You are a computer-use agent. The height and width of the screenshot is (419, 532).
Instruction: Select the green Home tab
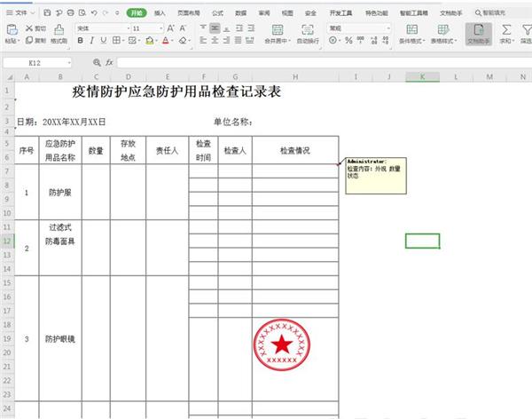pos(137,13)
